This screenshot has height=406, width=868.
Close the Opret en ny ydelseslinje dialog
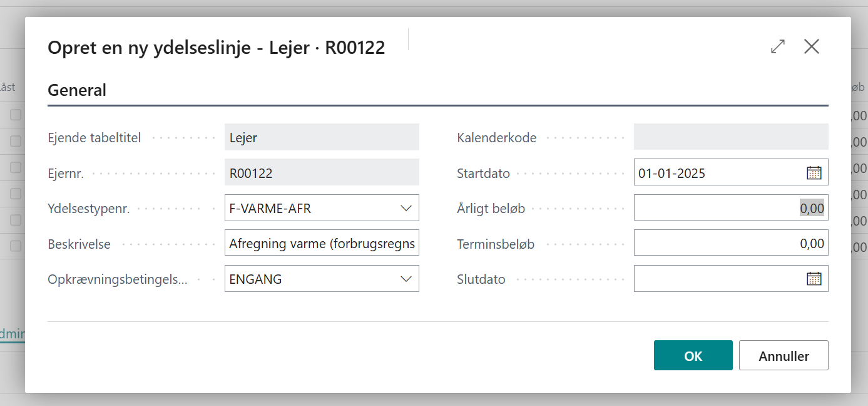[x=812, y=47]
